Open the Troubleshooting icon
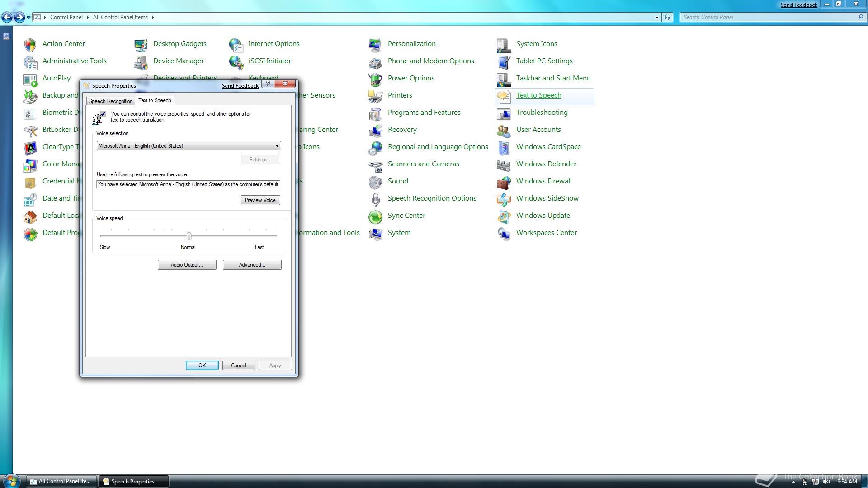This screenshot has height=488, width=868. (x=504, y=113)
